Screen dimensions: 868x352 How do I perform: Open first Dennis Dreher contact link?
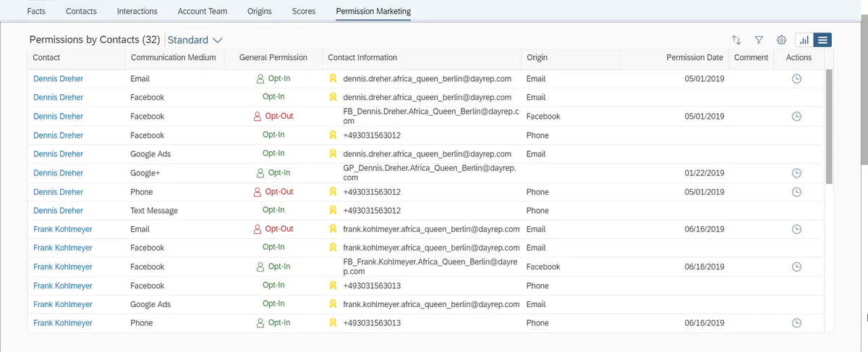58,79
